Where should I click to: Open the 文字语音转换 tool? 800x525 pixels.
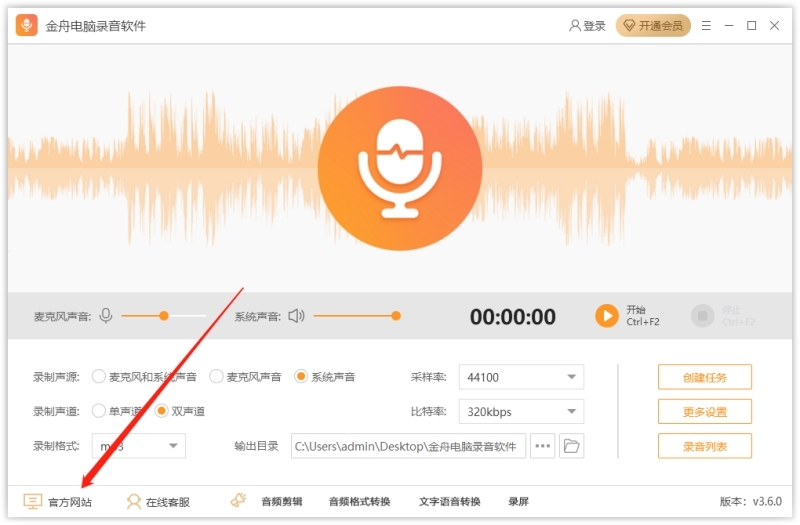(x=449, y=502)
